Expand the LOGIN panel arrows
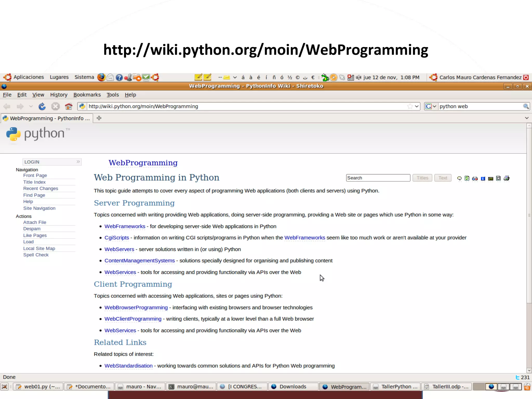Screen dimensions: 532x399 tap(78, 162)
